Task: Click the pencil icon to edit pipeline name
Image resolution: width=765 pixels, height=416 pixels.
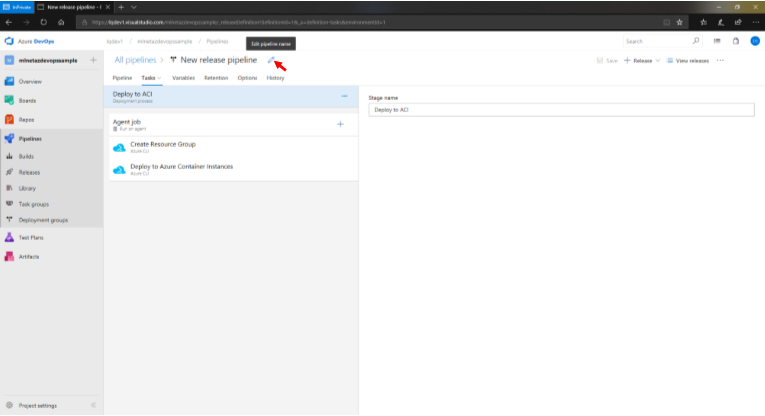Action: pos(269,60)
